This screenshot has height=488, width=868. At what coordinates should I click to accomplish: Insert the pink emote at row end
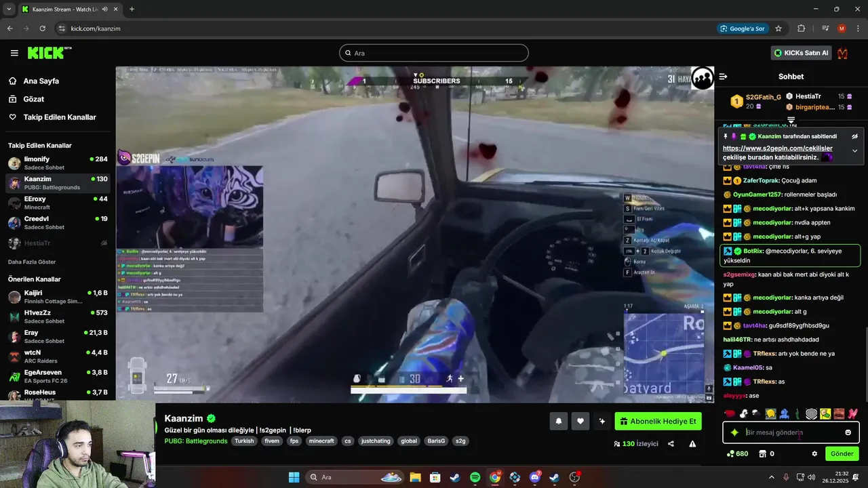(x=852, y=413)
